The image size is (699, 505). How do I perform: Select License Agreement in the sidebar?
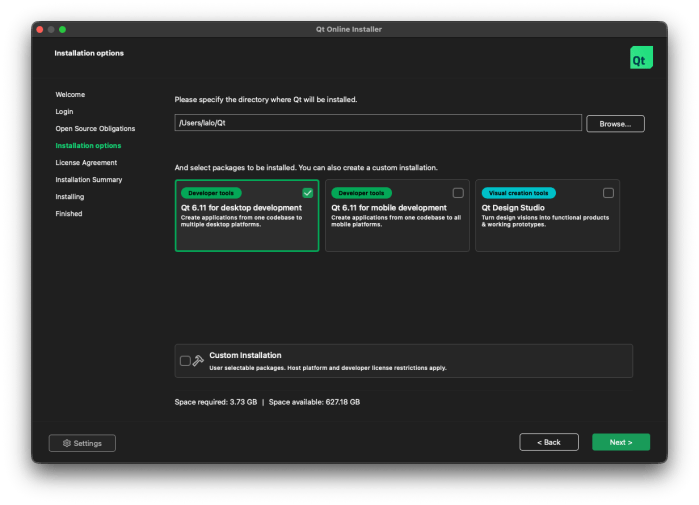click(x=86, y=162)
